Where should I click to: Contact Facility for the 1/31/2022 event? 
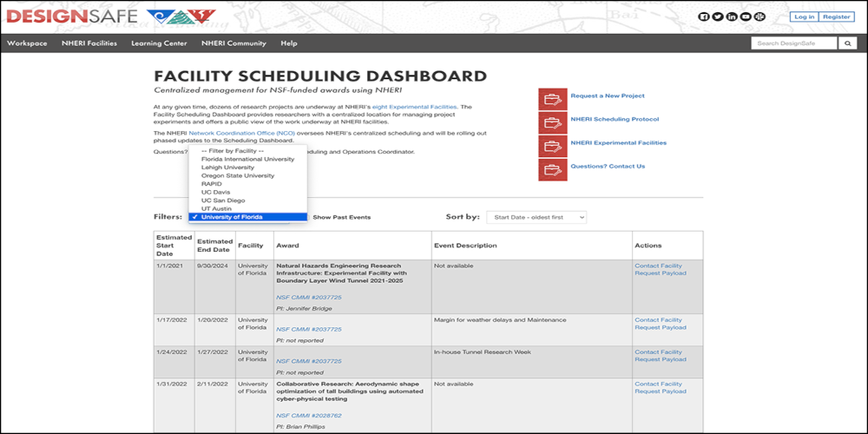click(x=658, y=385)
